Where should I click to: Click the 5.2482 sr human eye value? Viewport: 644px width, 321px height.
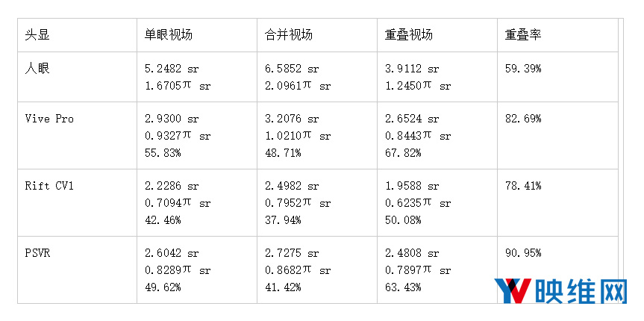coord(172,69)
